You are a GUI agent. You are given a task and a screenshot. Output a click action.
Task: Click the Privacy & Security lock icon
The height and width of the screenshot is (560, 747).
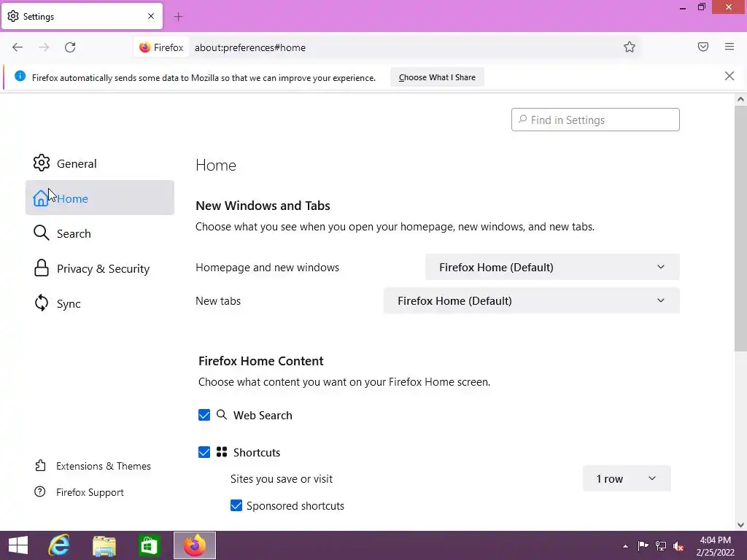(x=42, y=268)
